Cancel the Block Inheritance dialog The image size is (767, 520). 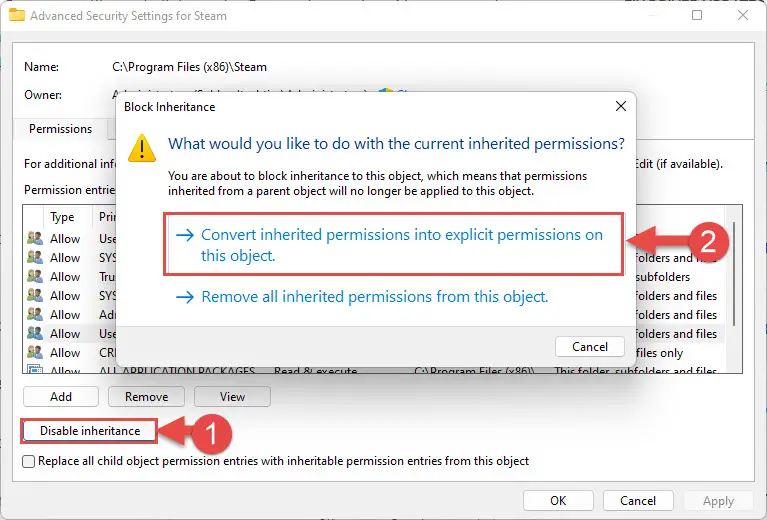(x=590, y=347)
